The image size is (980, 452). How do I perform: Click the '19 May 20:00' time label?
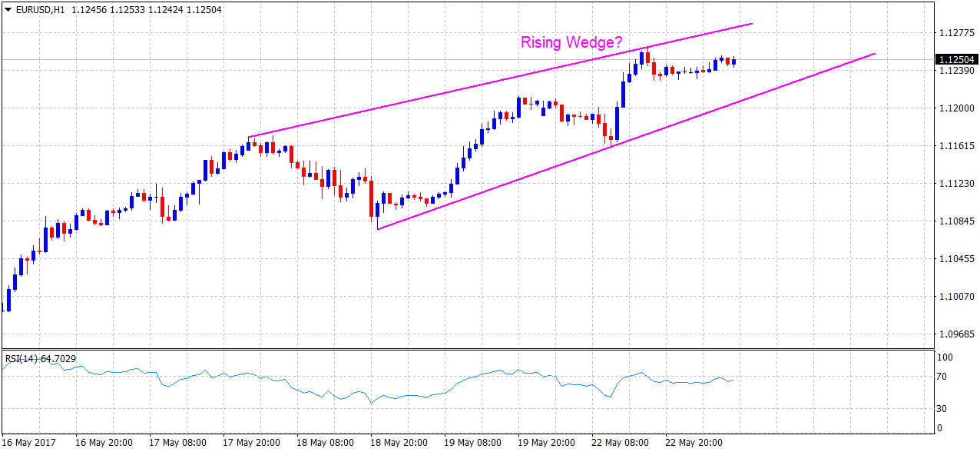tap(546, 443)
